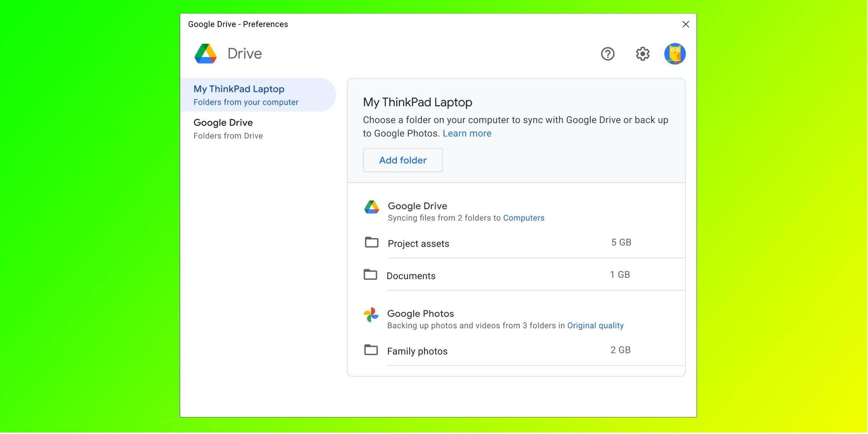Select My ThinkPad Laptop in the sidebar
This screenshot has height=434, width=868.
coord(239,89)
